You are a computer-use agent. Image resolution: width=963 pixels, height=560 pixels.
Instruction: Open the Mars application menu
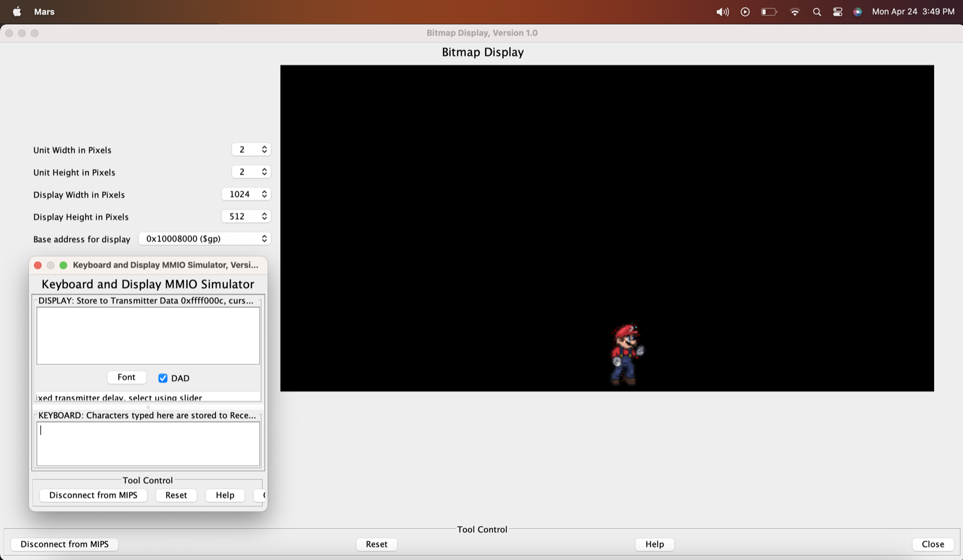coord(45,11)
